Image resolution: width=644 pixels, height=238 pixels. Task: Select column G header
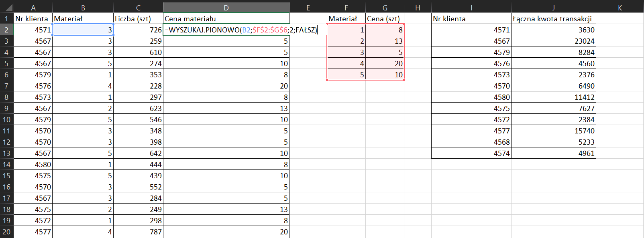click(x=385, y=8)
